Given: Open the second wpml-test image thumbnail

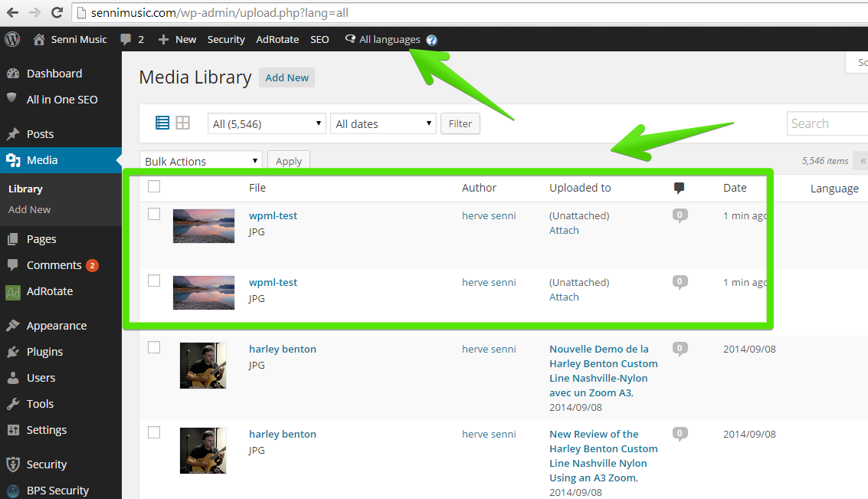Looking at the screenshot, I should pos(204,292).
